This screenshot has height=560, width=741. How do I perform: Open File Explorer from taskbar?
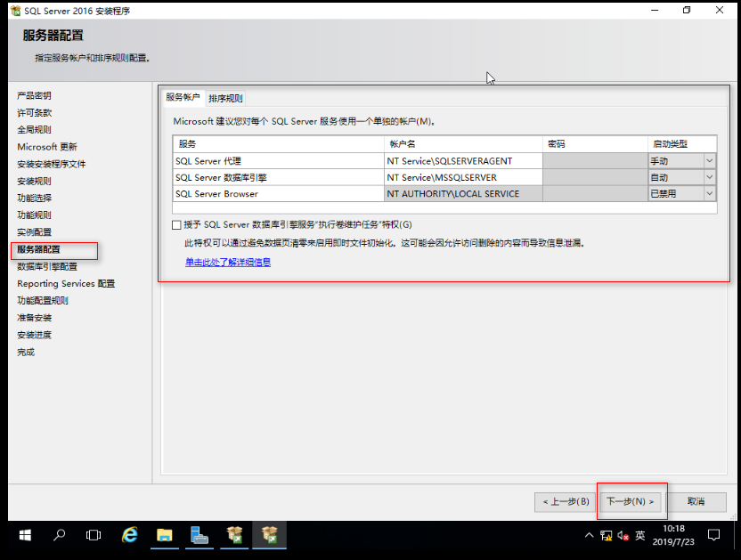(x=165, y=535)
